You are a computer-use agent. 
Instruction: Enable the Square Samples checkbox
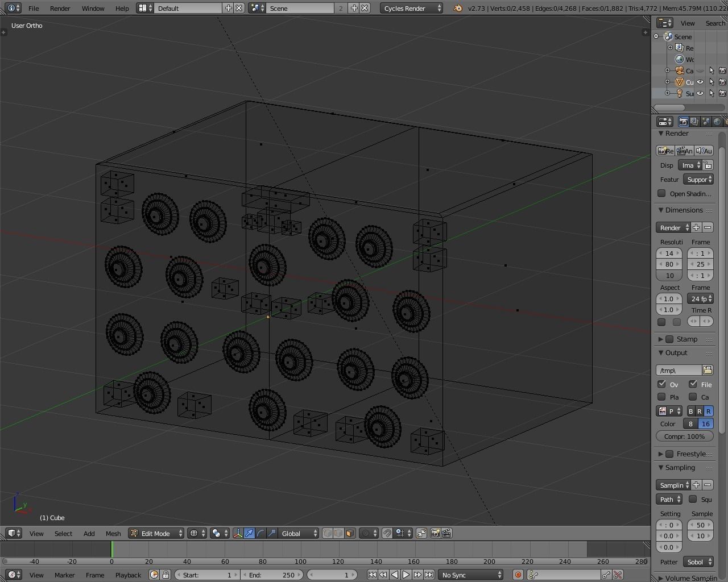pyautogui.click(x=693, y=499)
